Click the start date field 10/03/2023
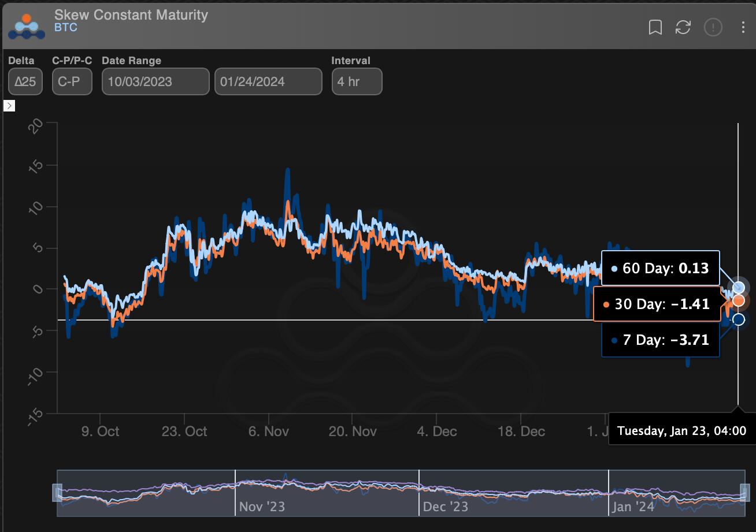Viewport: 756px width, 532px height. tap(155, 81)
